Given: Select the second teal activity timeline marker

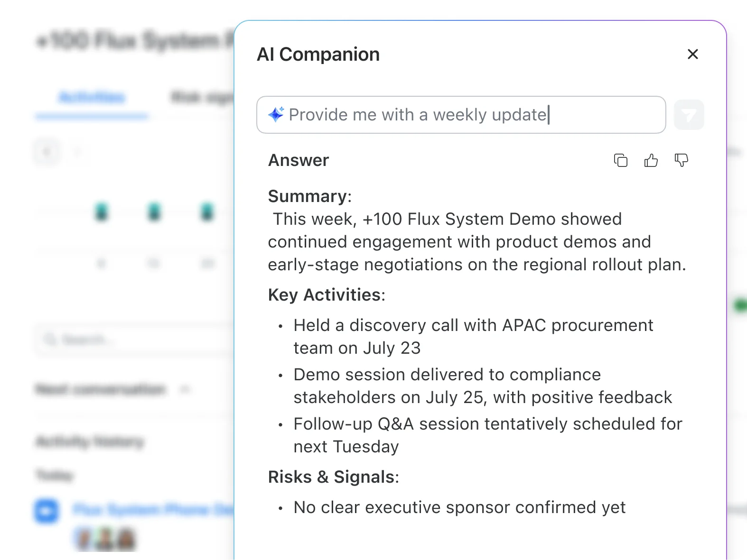Looking at the screenshot, I should [x=154, y=211].
